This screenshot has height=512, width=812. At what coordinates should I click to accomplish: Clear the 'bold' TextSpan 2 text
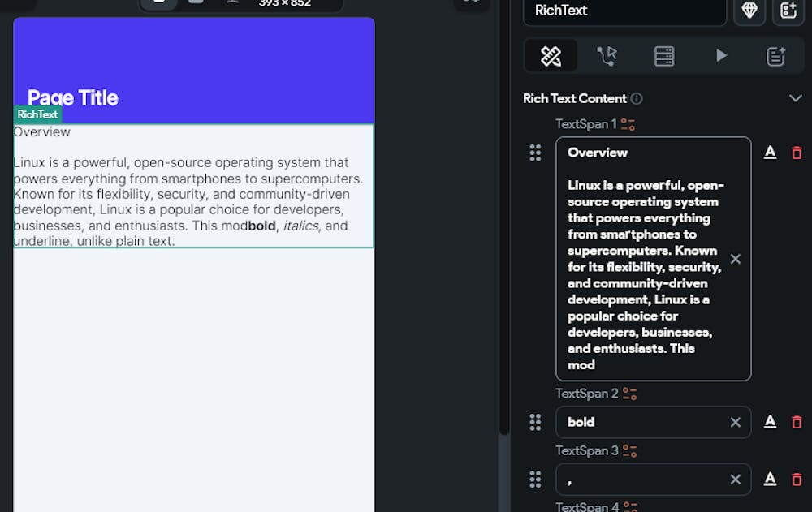point(736,423)
